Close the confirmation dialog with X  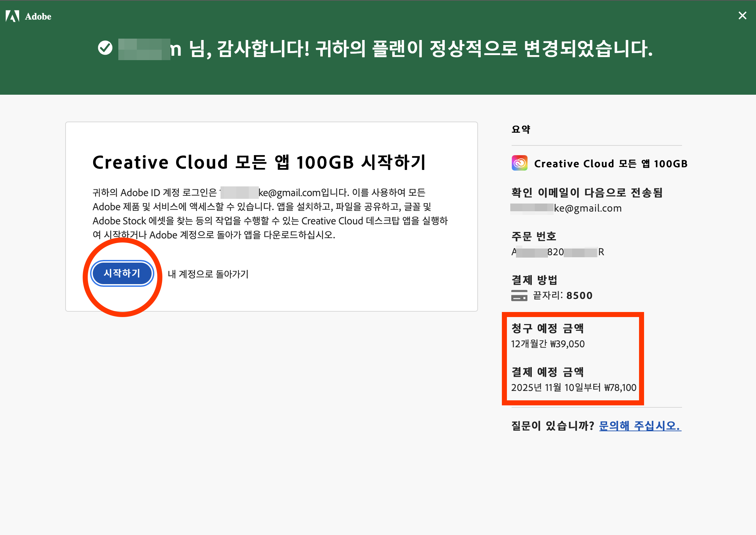click(x=742, y=15)
